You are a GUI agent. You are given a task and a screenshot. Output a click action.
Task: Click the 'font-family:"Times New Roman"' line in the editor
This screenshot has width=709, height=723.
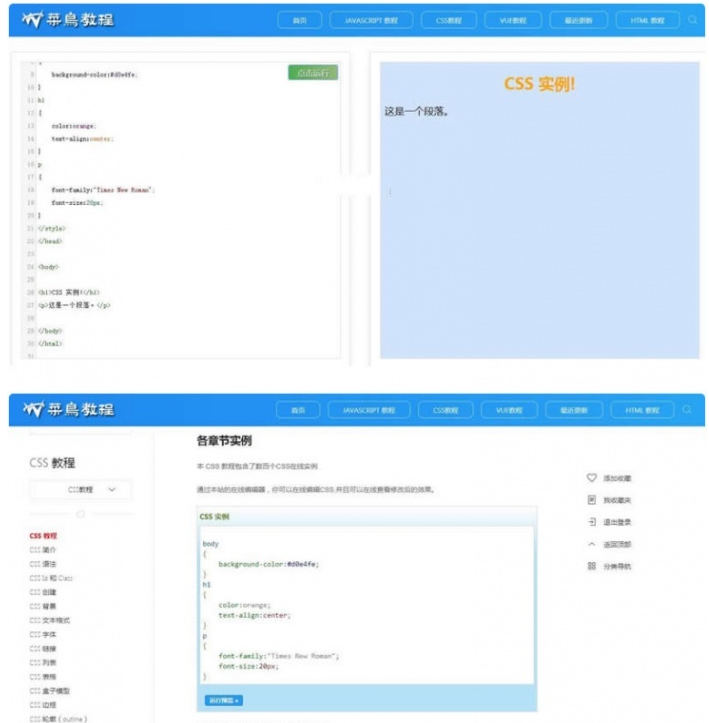[x=103, y=190]
